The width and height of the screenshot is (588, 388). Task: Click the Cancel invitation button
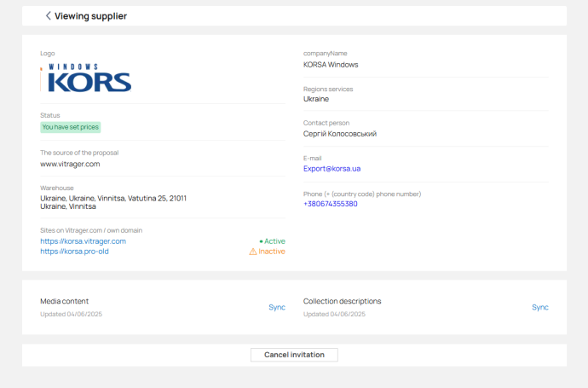coord(294,355)
